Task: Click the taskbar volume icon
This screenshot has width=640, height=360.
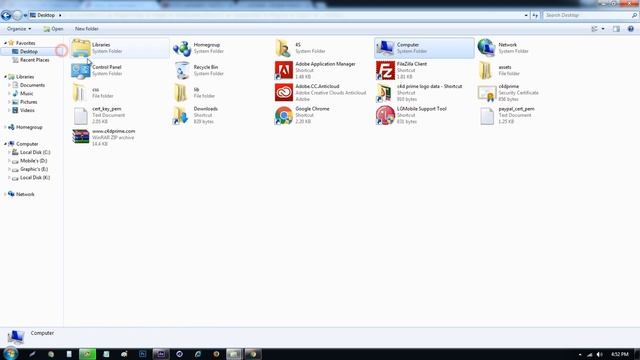Action: (x=599, y=354)
